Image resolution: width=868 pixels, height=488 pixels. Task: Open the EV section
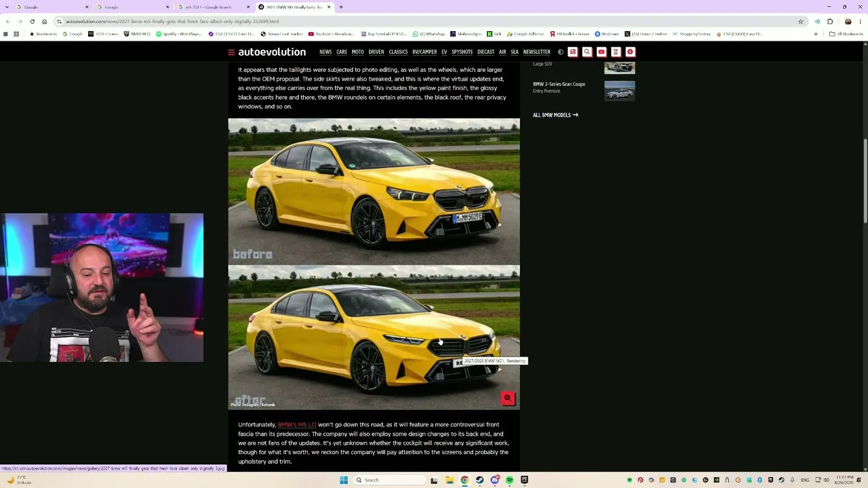point(444,52)
